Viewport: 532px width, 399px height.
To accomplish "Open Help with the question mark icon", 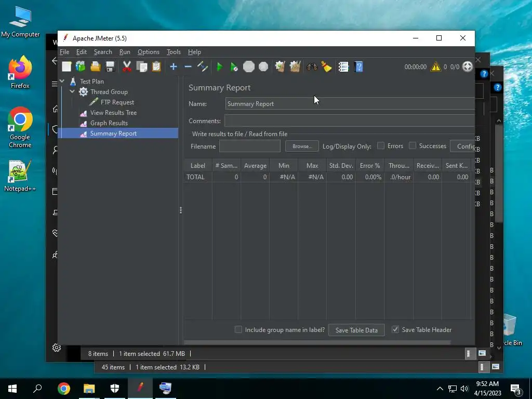I will click(358, 66).
